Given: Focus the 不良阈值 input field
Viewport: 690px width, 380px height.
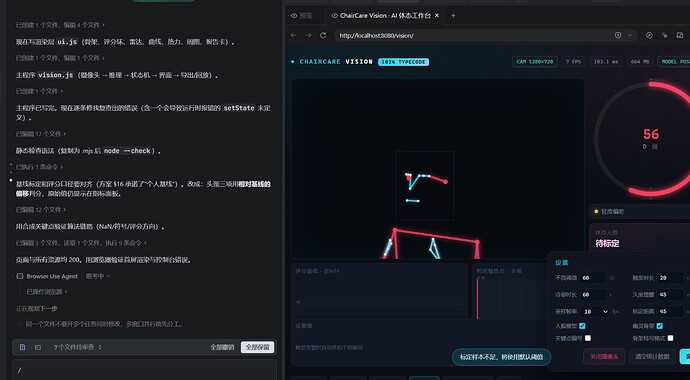Looking at the screenshot, I should 592,278.
